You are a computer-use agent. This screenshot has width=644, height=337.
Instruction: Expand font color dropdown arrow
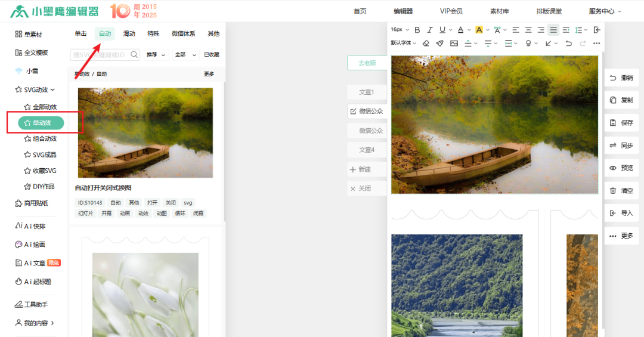(x=469, y=30)
